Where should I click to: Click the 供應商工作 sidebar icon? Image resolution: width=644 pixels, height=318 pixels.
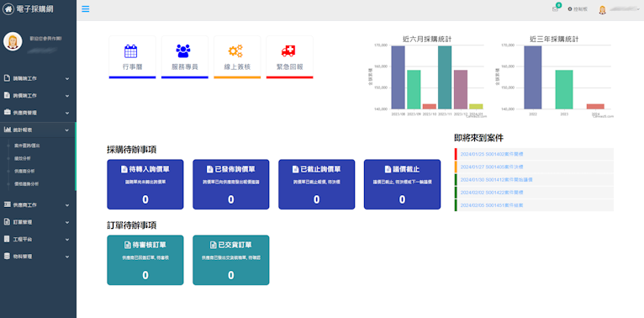[7, 204]
